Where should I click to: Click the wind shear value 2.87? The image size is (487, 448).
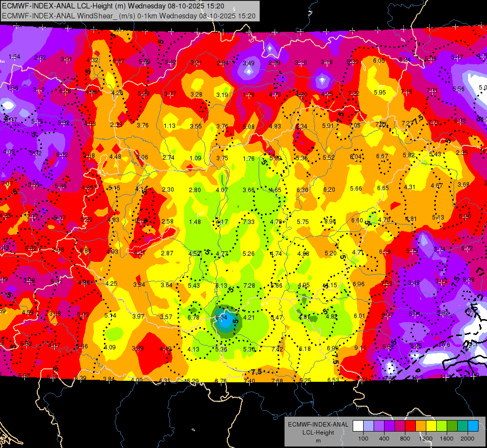tap(167, 253)
